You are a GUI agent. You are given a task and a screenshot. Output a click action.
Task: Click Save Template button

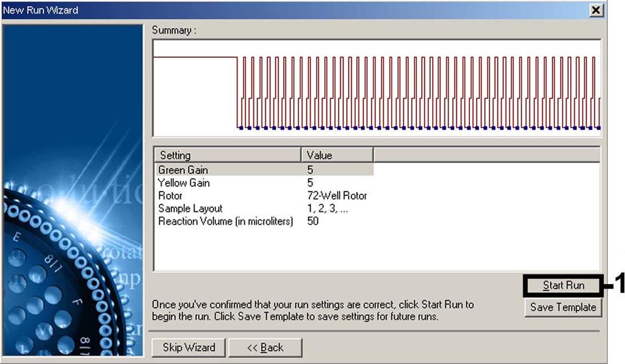click(x=563, y=307)
